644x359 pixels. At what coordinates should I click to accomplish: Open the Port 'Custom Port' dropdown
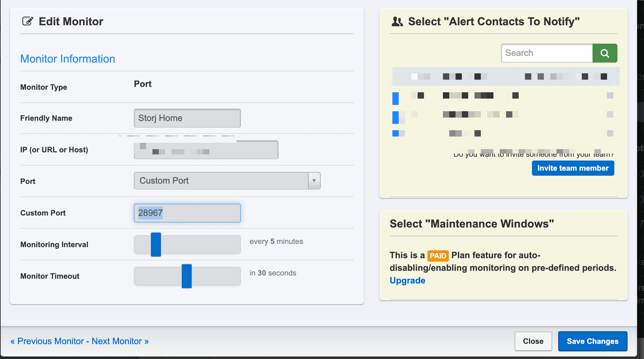[x=221, y=181]
